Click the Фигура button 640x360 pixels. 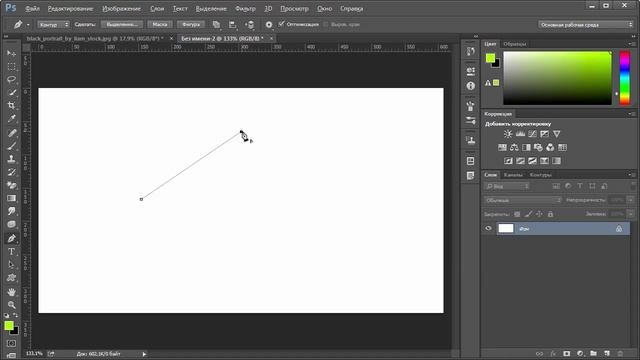[x=191, y=24]
